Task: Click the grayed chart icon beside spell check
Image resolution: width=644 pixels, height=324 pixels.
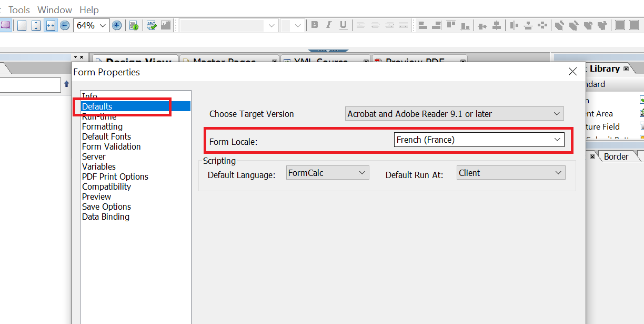Action: point(166,25)
